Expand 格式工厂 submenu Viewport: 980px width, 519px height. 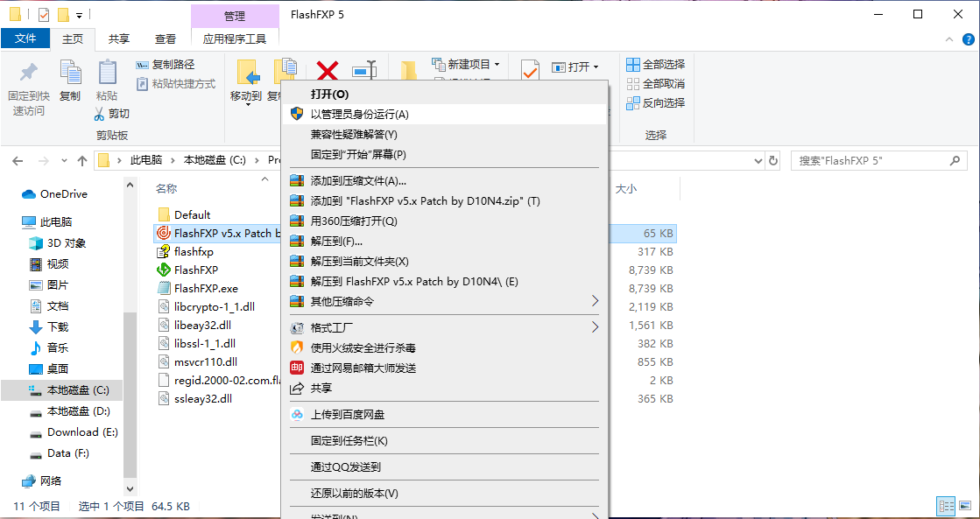[445, 327]
